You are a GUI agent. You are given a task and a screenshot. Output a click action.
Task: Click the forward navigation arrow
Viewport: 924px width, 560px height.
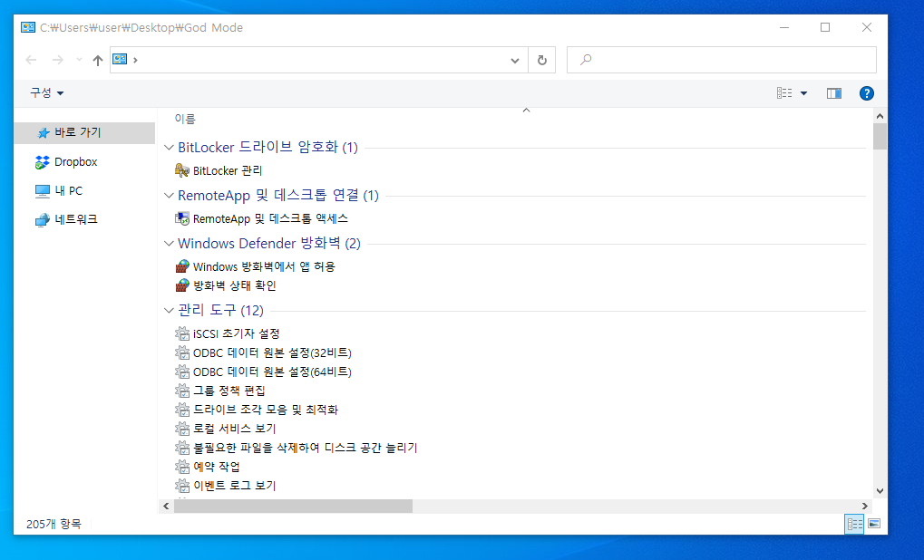click(58, 60)
